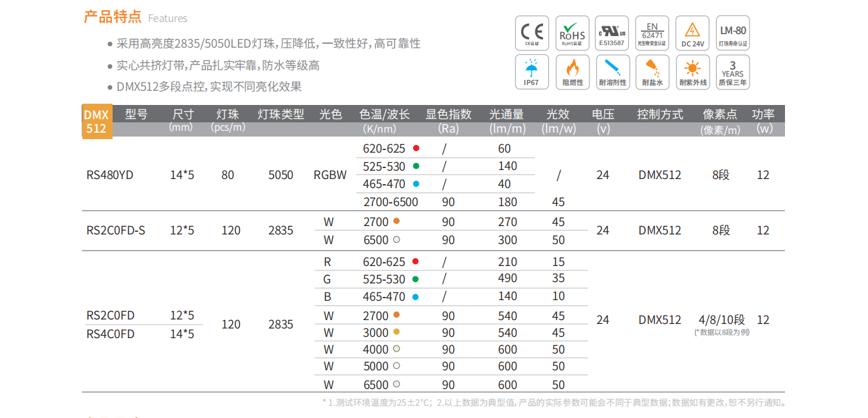Viewport: 868px width, 418px height.
Task: Click the 控制方式 column header
Action: tap(660, 115)
